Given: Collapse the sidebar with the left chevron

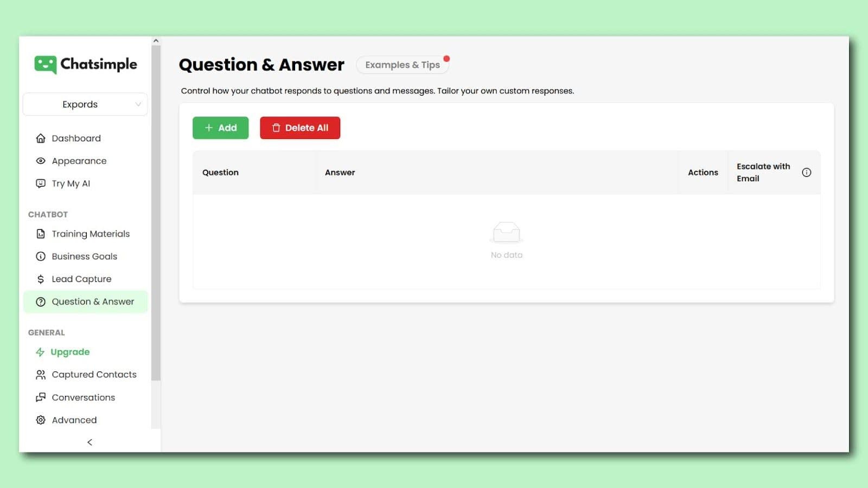Looking at the screenshot, I should [x=90, y=442].
